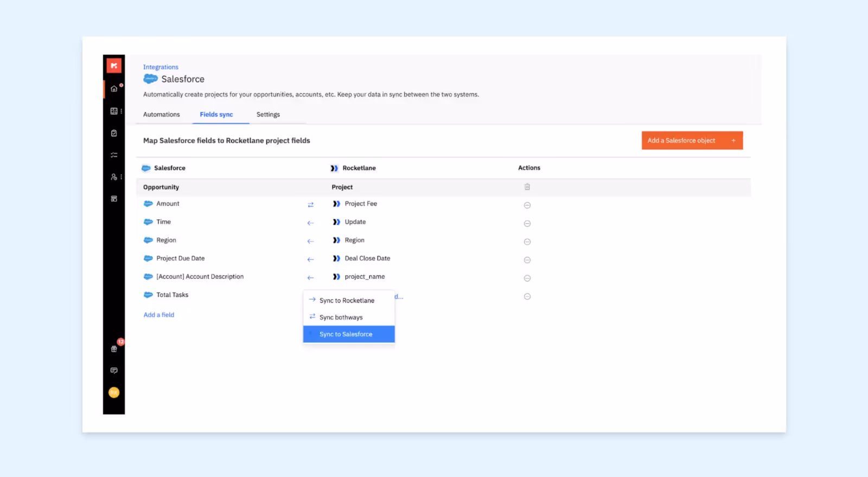
Task: Open the checklist sidebar icon
Action: point(114,155)
